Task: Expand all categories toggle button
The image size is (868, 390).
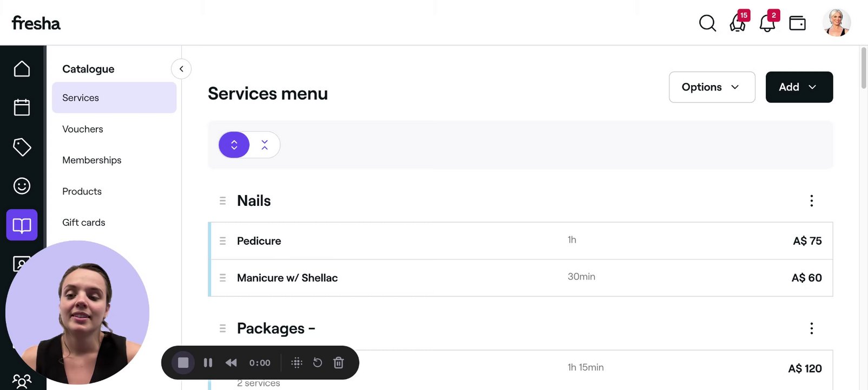Action: (234, 145)
